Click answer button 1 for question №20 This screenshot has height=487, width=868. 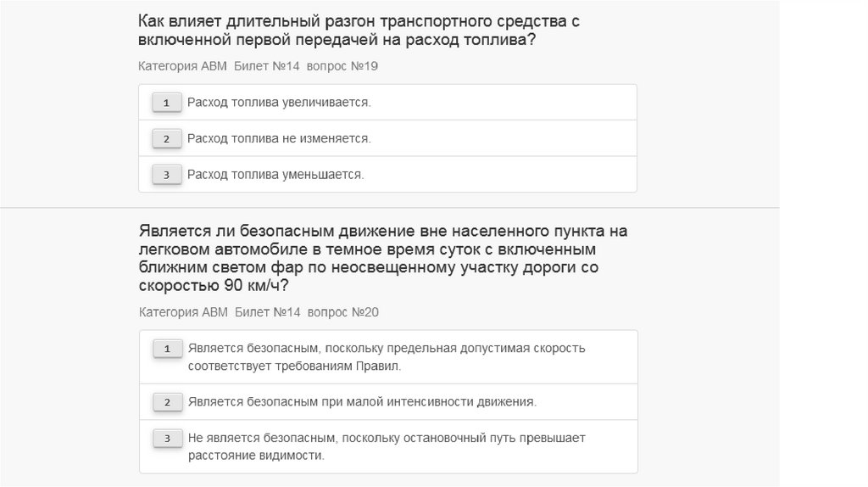(x=167, y=349)
